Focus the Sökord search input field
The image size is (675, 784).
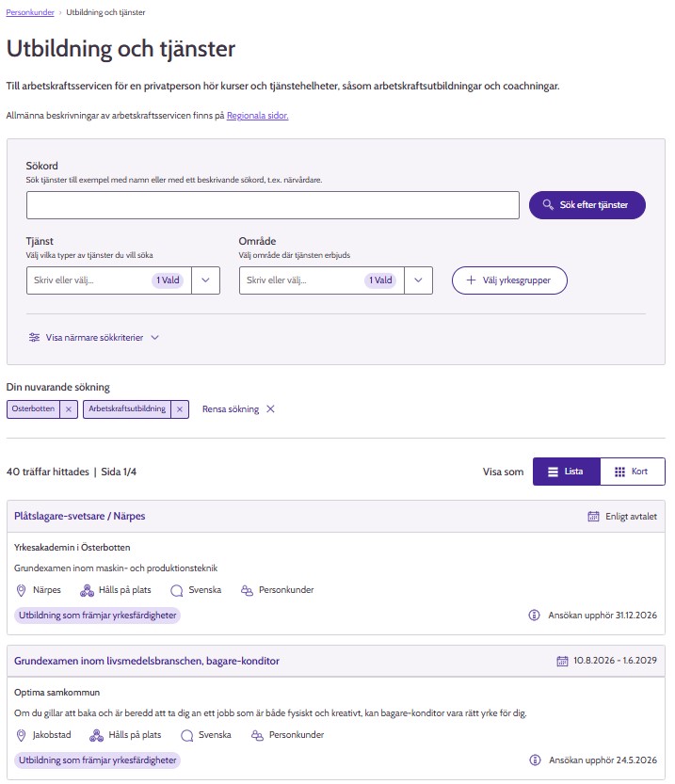(273, 205)
